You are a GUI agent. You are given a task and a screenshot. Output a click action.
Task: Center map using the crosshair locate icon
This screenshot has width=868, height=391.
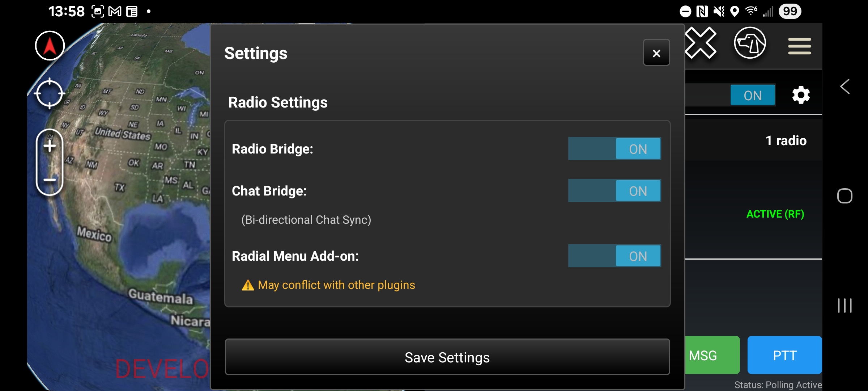[x=50, y=93]
